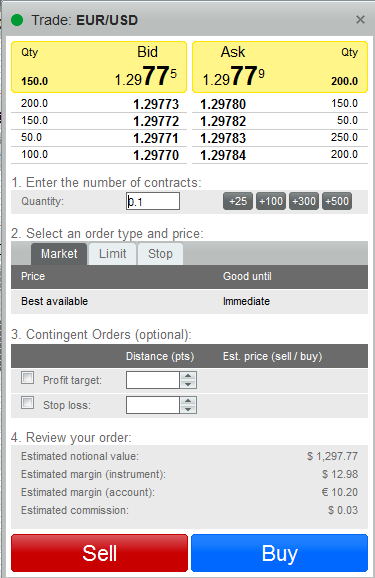
Task: Click the red Sell button
Action: pyautogui.click(x=100, y=553)
